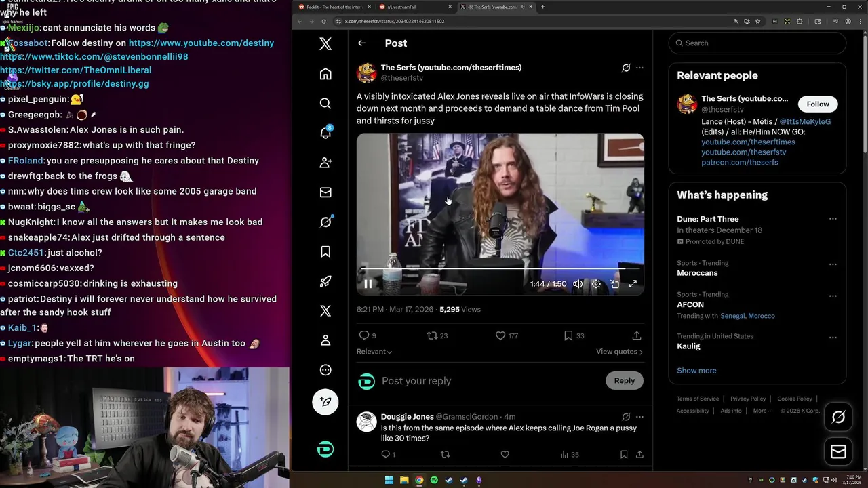Open Destiny YouTube link in chat
The image size is (868, 488).
pyautogui.click(x=201, y=43)
